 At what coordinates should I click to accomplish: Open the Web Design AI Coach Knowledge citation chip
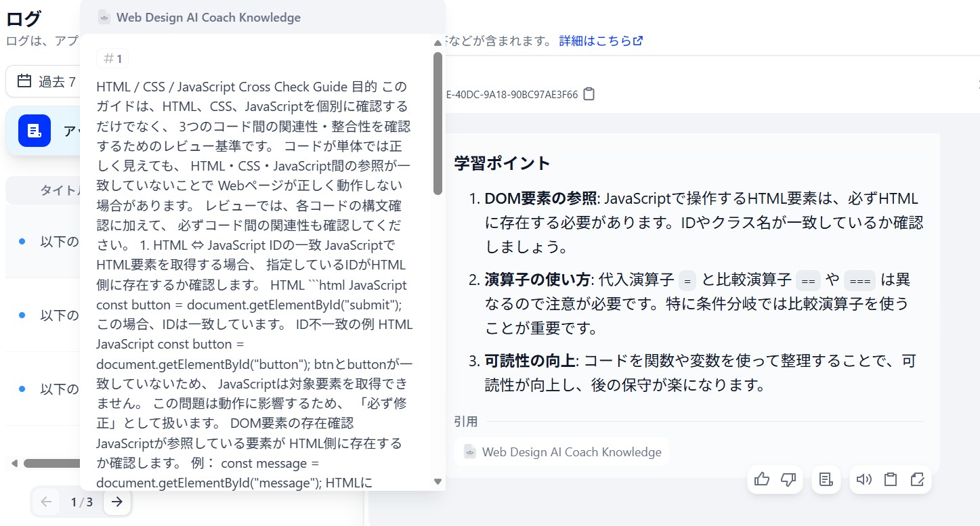coord(562,452)
